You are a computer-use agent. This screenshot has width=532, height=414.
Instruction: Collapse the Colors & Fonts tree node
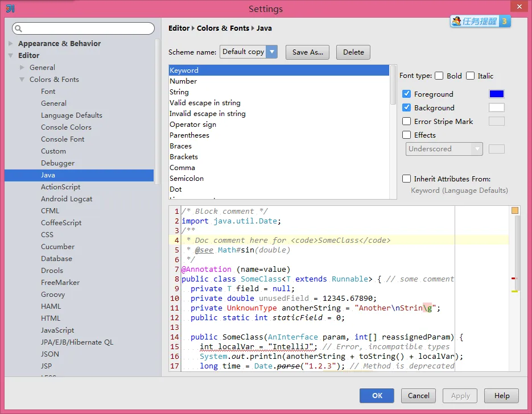point(22,80)
